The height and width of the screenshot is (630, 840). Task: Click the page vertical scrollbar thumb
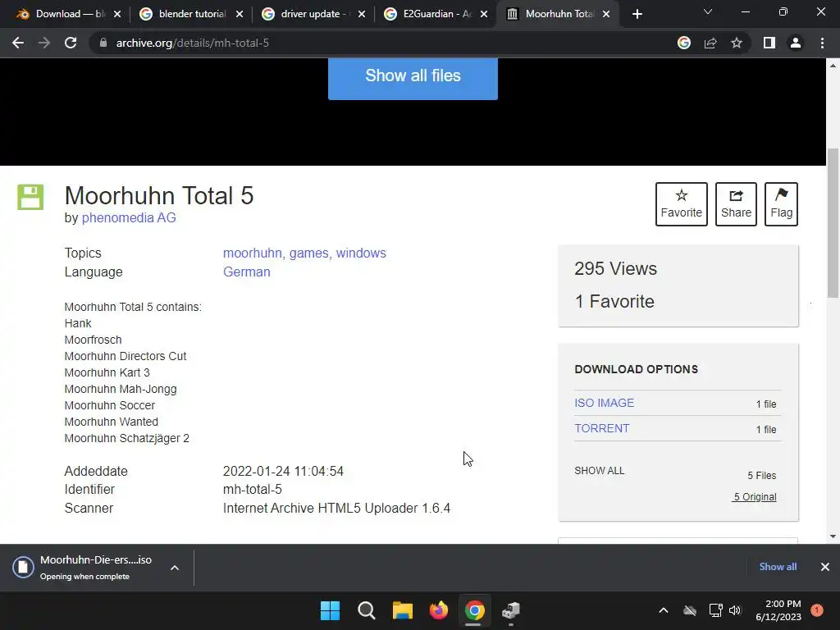(833, 223)
